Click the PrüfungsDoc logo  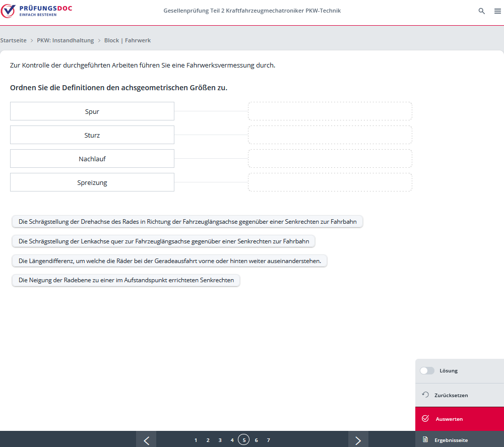pos(36,11)
